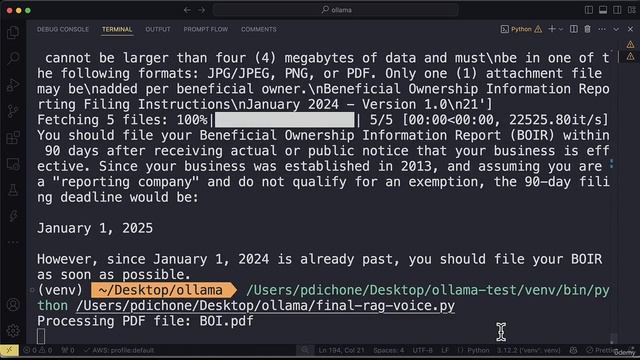Viewport: 640px width, 360px height.
Task: Split the terminal
Action: [x=574, y=29]
